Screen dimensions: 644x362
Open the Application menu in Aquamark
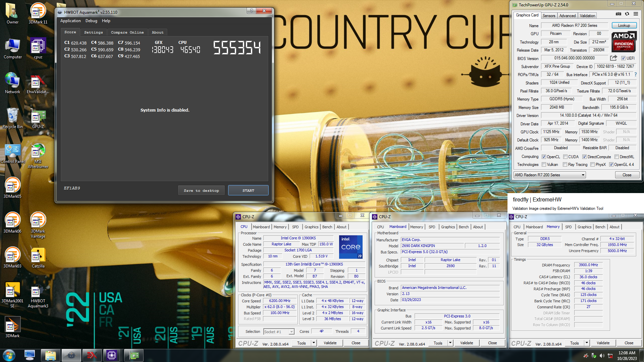coord(70,21)
